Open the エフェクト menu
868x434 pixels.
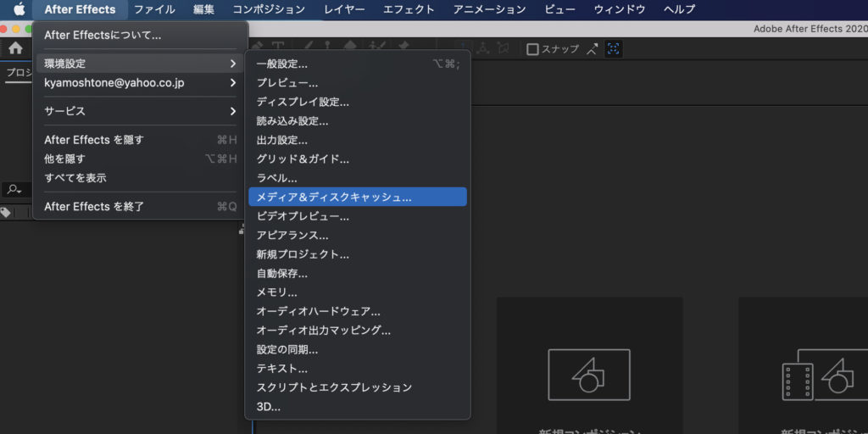[x=409, y=9]
